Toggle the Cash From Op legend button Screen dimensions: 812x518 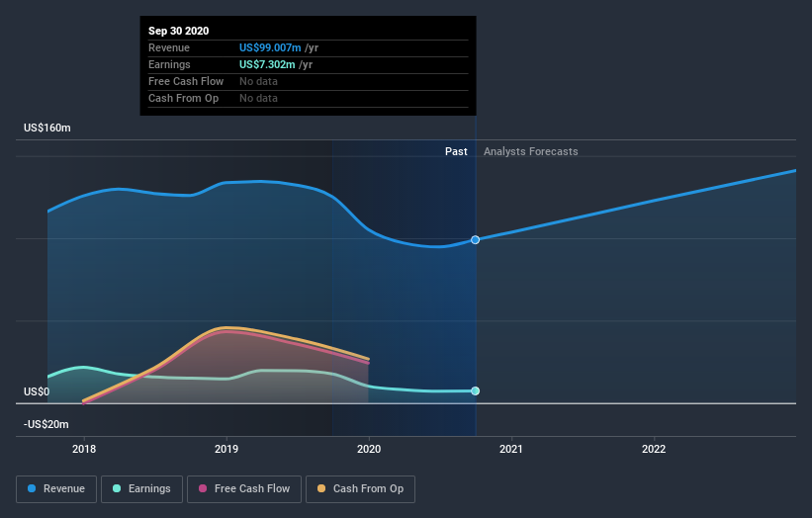point(360,489)
